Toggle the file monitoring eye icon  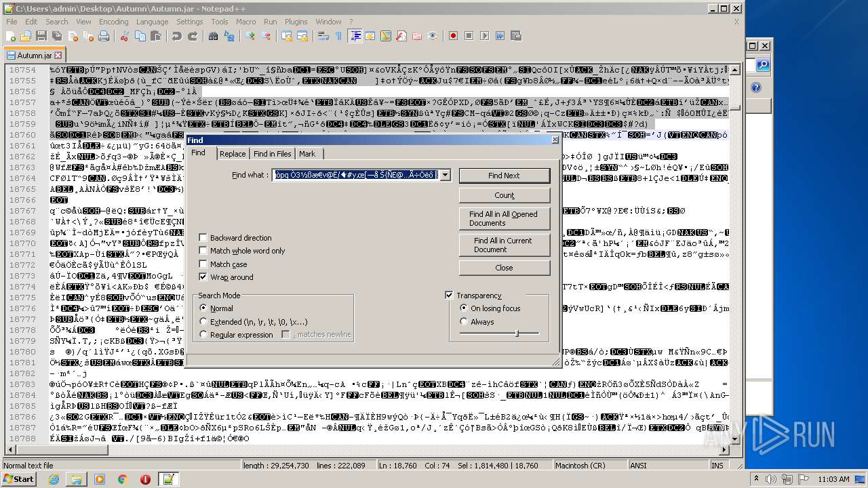pos(433,36)
